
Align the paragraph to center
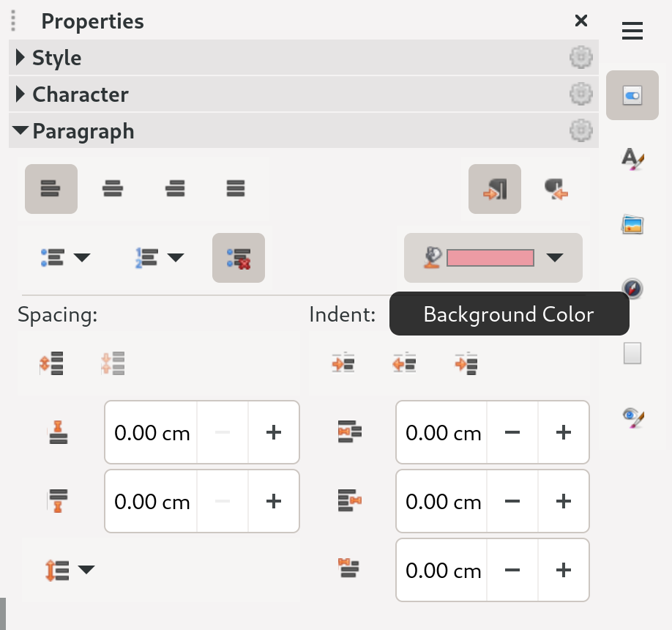coord(113,189)
